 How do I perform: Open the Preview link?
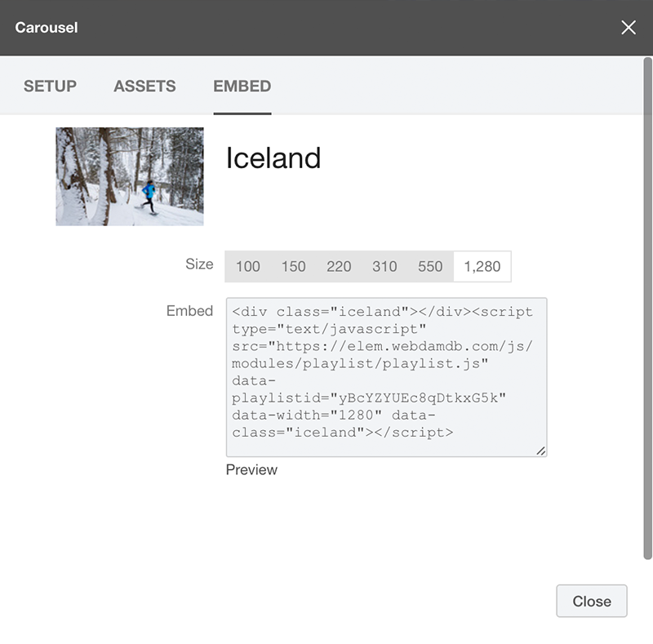(x=251, y=470)
